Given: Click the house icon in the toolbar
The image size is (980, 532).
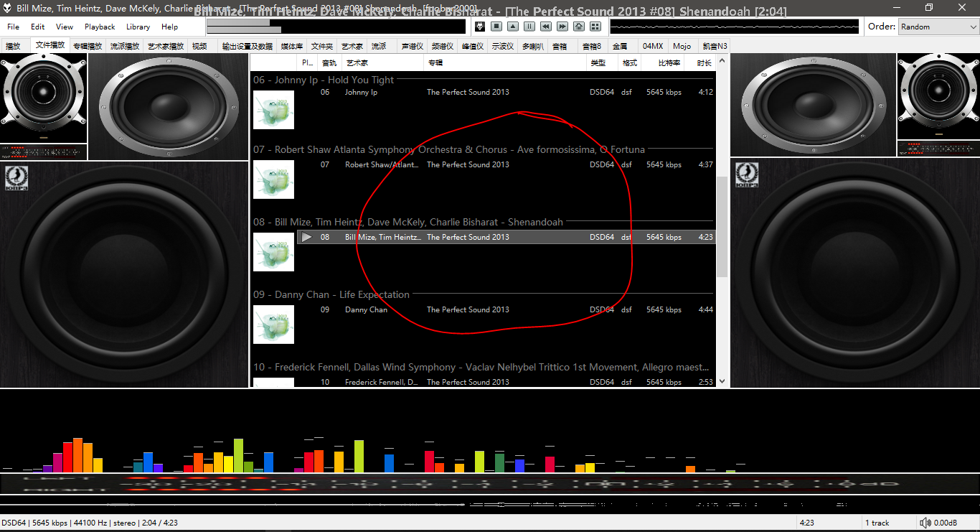Looking at the screenshot, I should coord(578,27).
